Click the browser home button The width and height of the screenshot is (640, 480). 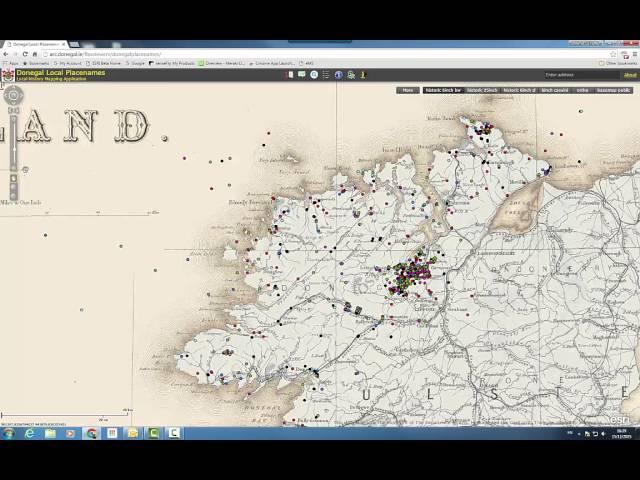click(x=35, y=54)
